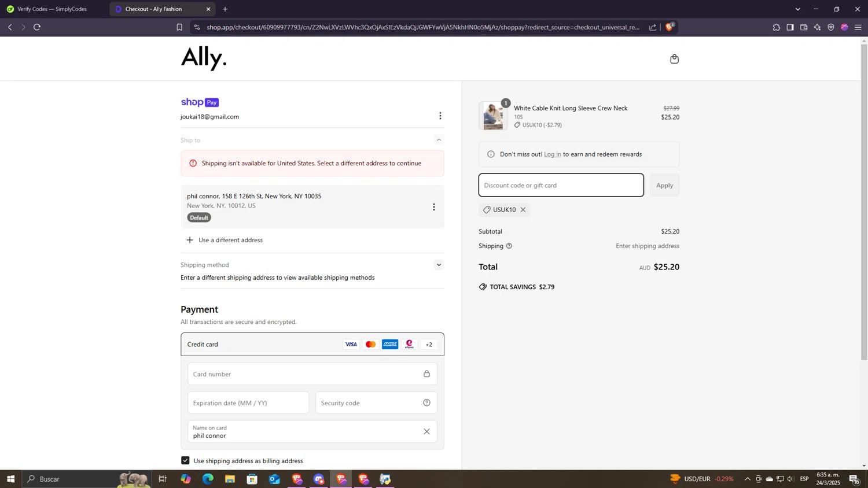Screen dimensions: 868x488
Task: Toggle the browser sidebar panel
Action: 790,27
